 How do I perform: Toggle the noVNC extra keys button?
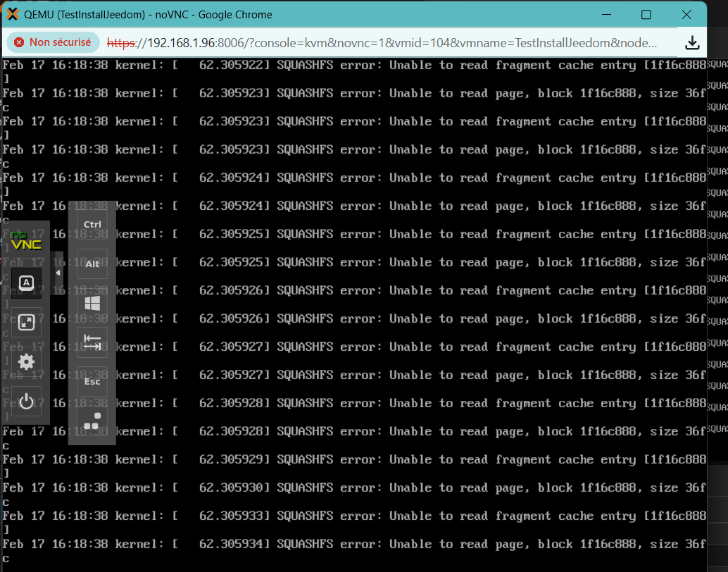click(26, 282)
